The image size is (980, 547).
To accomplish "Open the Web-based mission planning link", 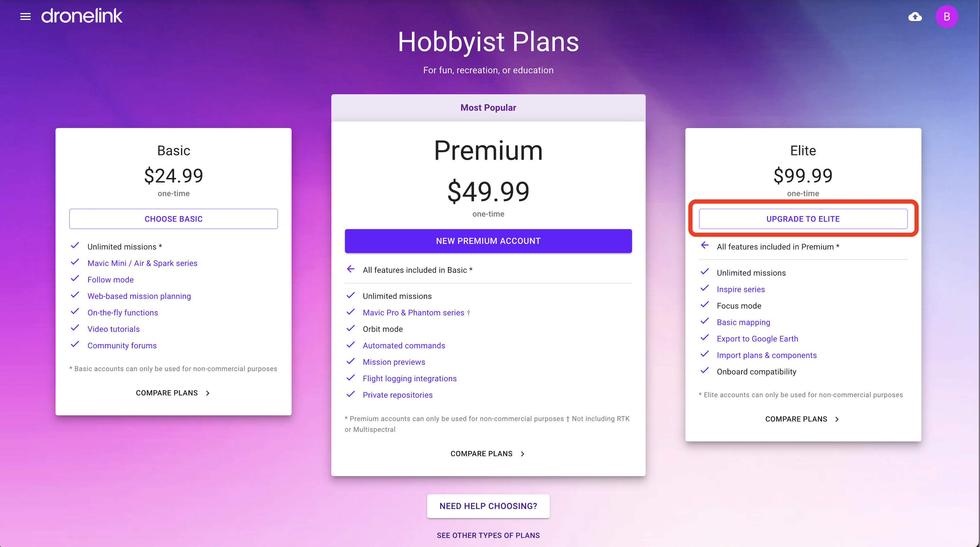I will coord(139,296).
